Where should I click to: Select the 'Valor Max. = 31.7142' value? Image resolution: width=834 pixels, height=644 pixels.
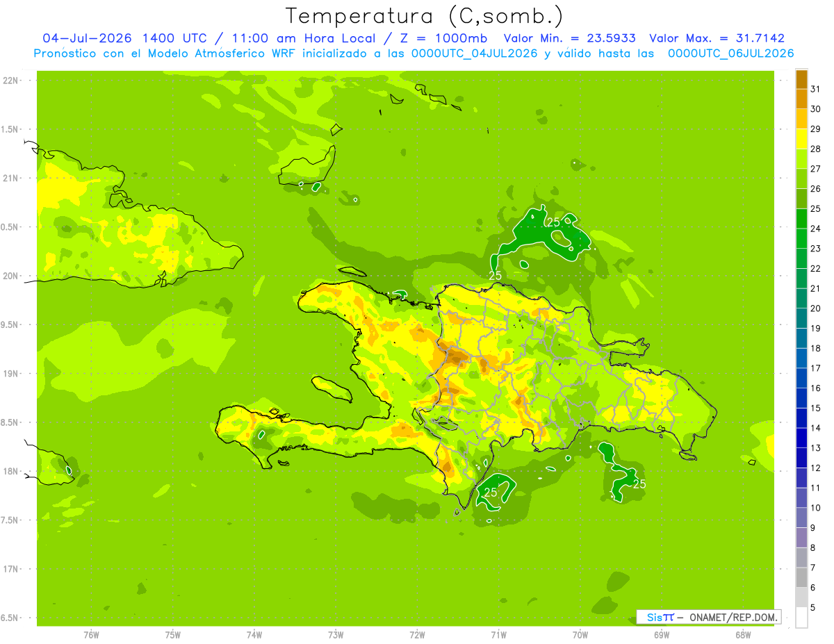point(717,38)
